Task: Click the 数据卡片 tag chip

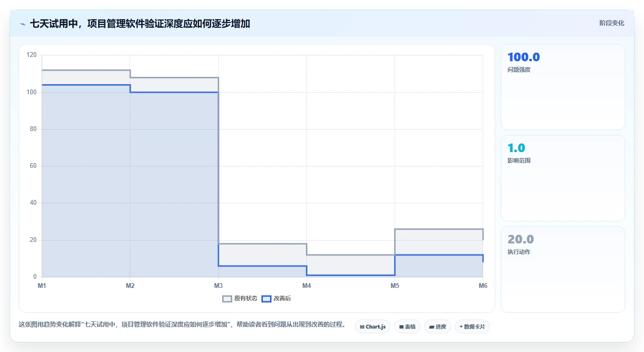Action: pyautogui.click(x=472, y=327)
